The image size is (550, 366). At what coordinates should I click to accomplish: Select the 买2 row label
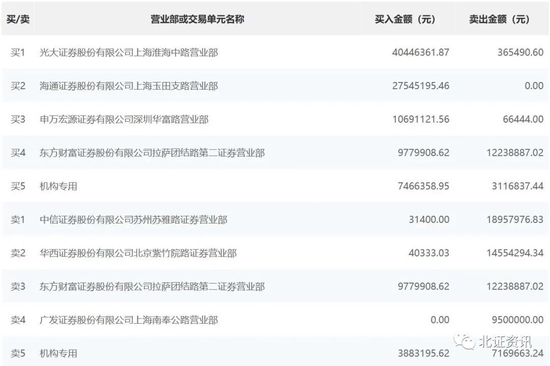18,86
